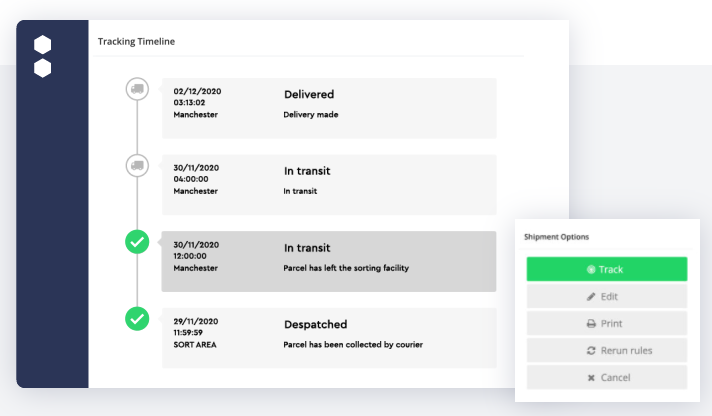Click the Shipment Options panel title
Viewport: 712px width, 416px height.
556,237
